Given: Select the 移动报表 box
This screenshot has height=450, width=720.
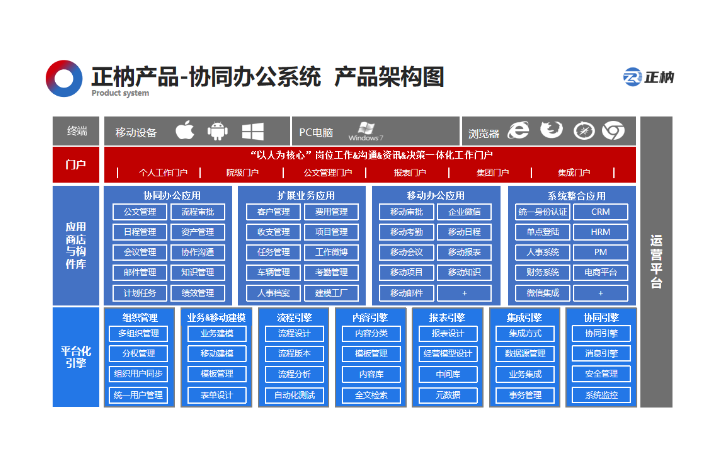Looking at the screenshot, I should tap(464, 252).
